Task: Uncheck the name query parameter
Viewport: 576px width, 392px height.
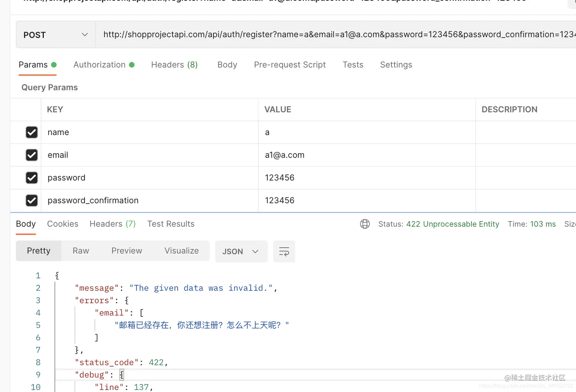Action: [x=32, y=132]
